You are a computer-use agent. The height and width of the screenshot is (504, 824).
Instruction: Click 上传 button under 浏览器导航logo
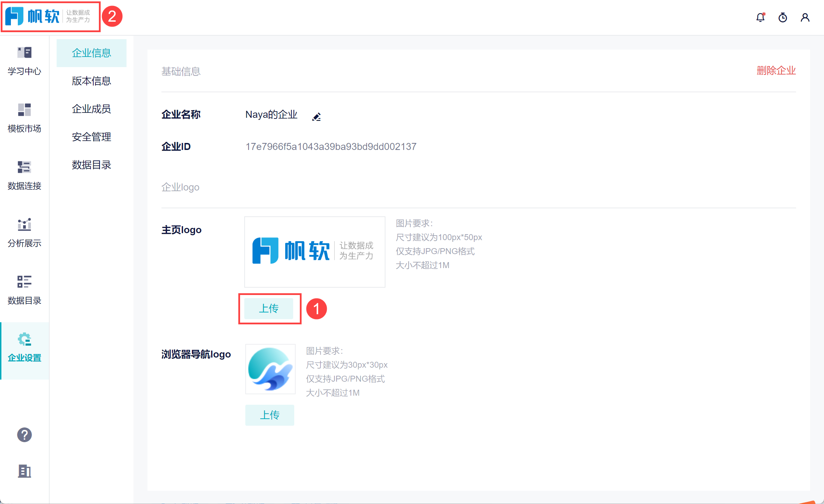(x=269, y=415)
